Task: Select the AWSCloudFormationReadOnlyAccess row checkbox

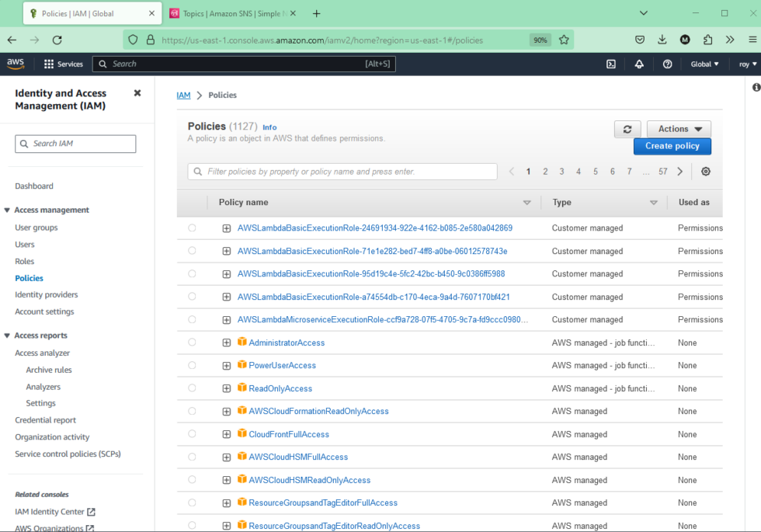Action: (x=192, y=411)
